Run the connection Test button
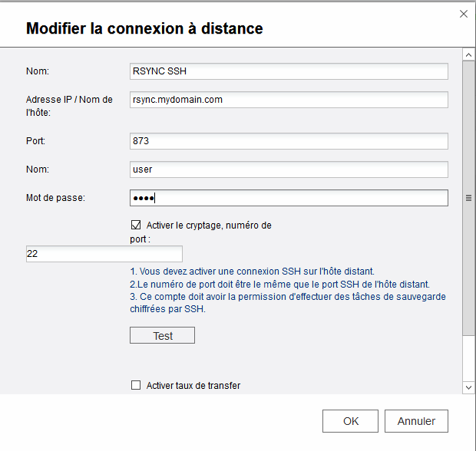The width and height of the screenshot is (476, 451). (x=163, y=335)
